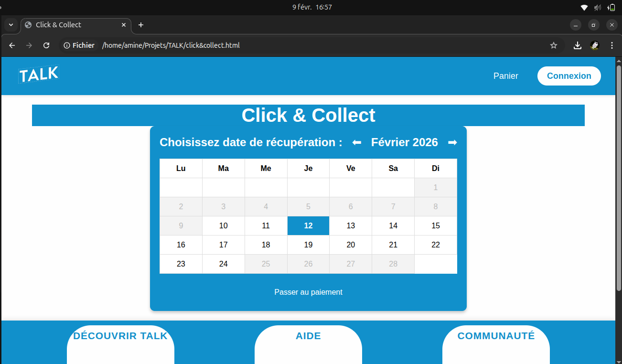Go to previous month with the left arrow
The image size is (622, 364).
click(x=356, y=142)
